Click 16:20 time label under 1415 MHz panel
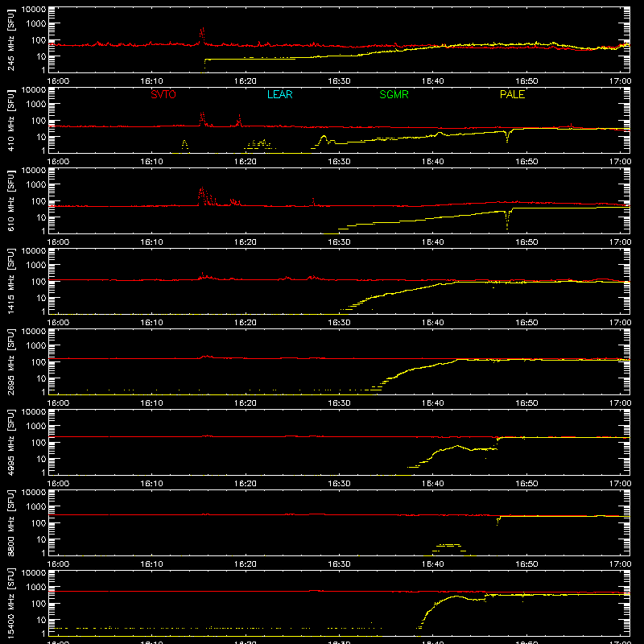The width and height of the screenshot is (644, 644). 246,323
